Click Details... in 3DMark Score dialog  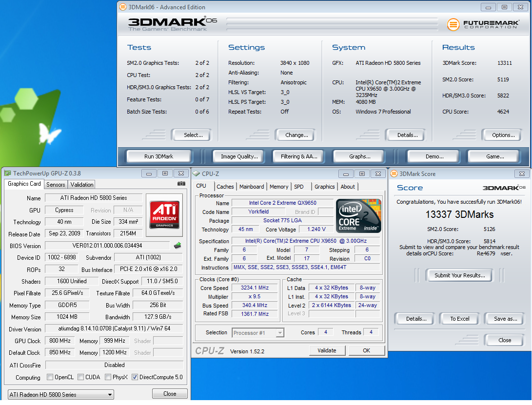tap(416, 319)
